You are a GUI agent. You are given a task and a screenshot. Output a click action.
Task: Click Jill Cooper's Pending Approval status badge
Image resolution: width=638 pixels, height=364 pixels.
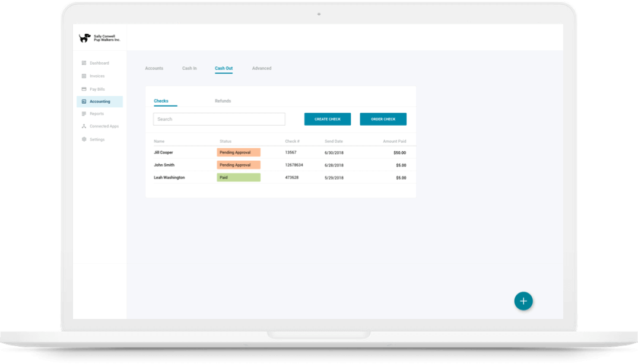(x=239, y=152)
